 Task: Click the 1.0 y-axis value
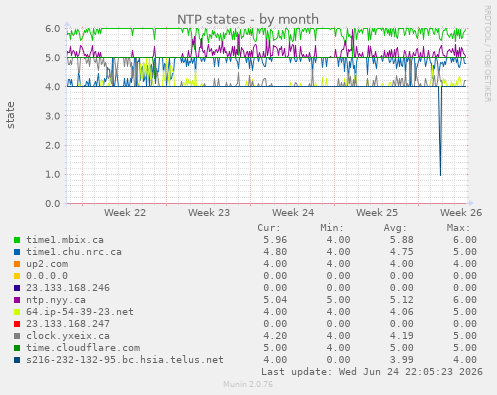53,174
